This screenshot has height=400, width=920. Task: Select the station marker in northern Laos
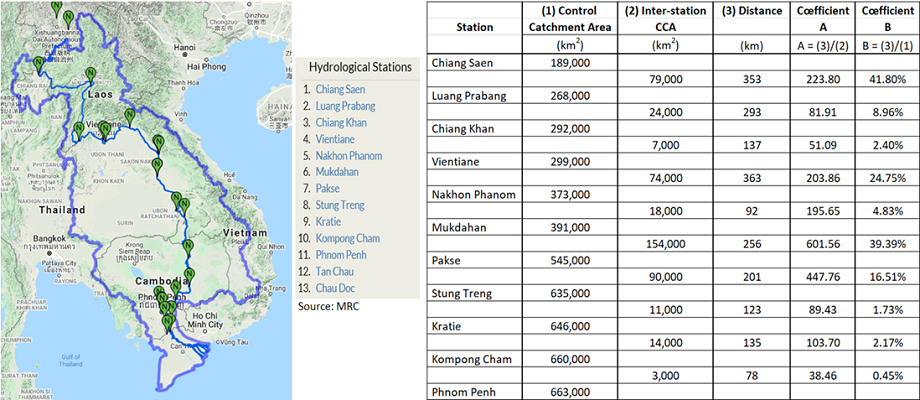click(x=91, y=73)
